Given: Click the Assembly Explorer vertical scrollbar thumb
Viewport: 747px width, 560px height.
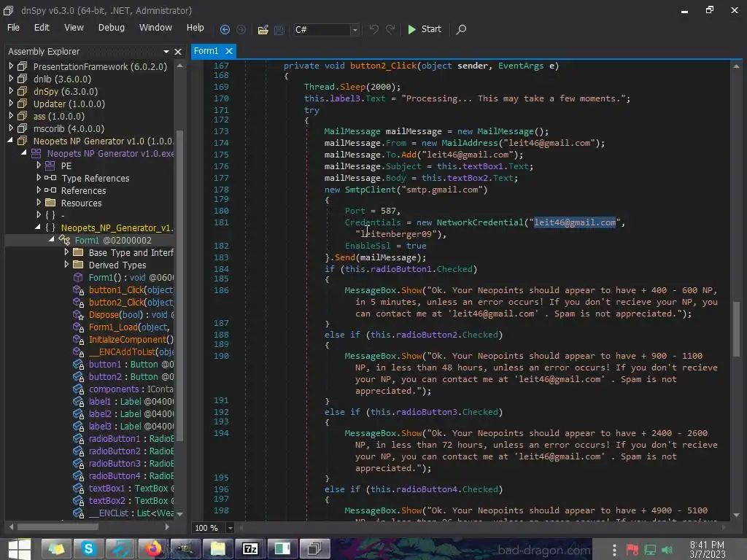Looking at the screenshot, I should pos(179,286).
